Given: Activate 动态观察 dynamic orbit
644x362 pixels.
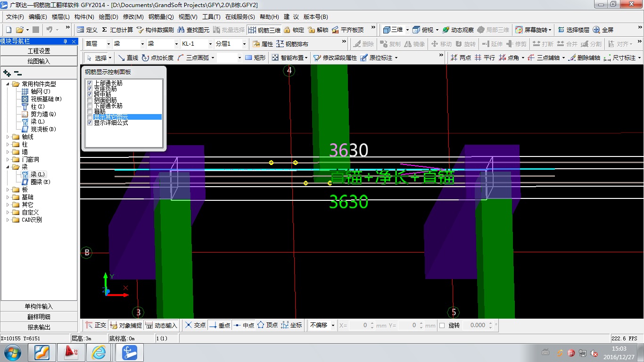Looking at the screenshot, I should (x=458, y=30).
